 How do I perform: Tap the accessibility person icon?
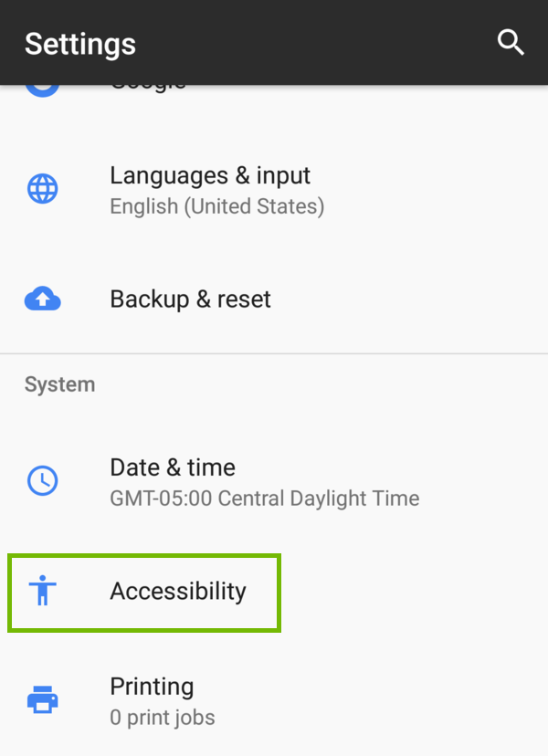[43, 592]
